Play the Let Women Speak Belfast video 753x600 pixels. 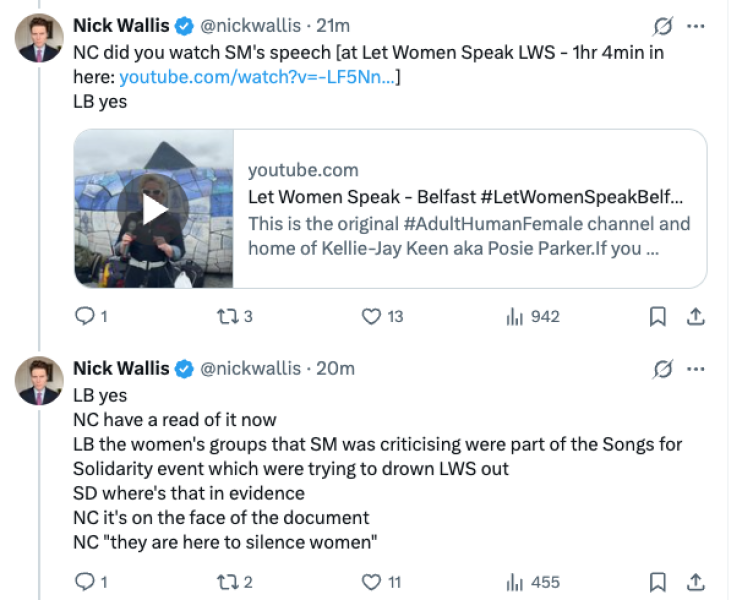[x=153, y=209]
